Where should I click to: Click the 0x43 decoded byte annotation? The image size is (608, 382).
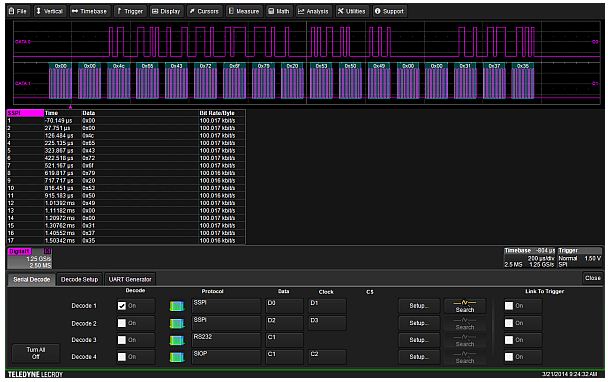(176, 66)
